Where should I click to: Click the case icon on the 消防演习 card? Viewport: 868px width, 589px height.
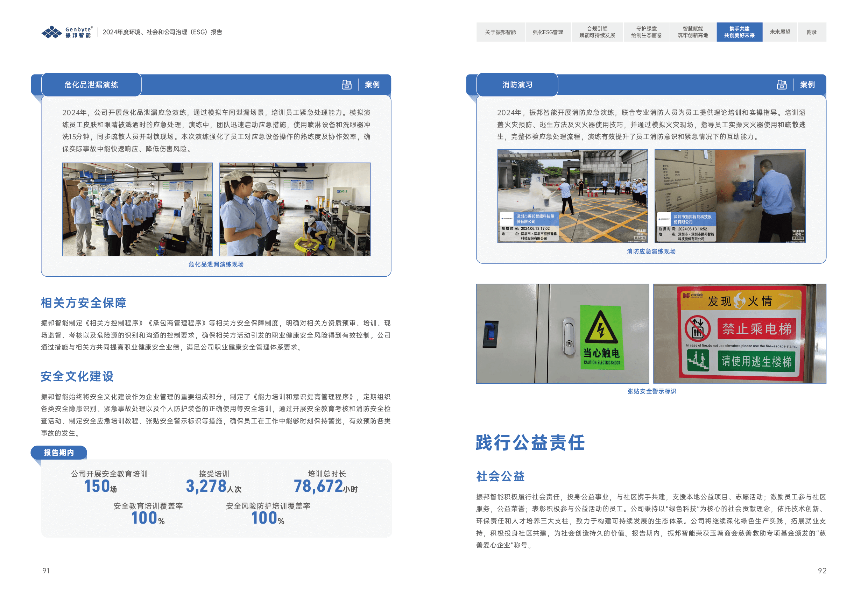tap(782, 85)
